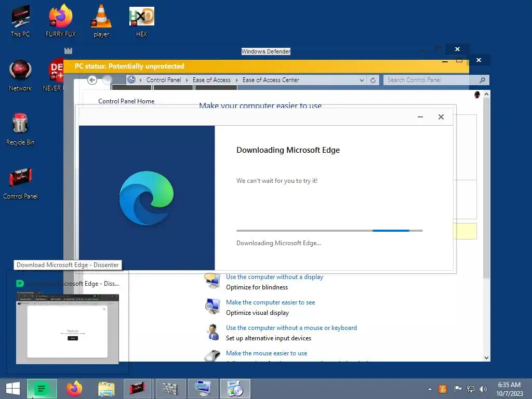Open the volume speaker tray icon
Viewport: 532px width, 399px height.
click(483, 389)
